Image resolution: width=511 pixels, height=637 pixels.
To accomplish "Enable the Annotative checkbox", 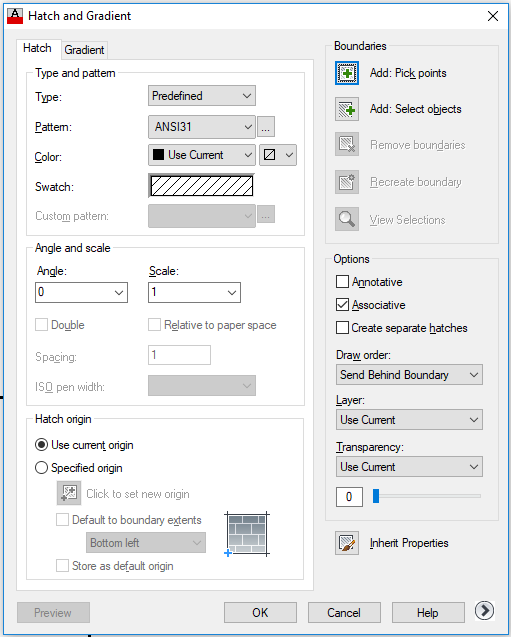I will click(x=342, y=282).
